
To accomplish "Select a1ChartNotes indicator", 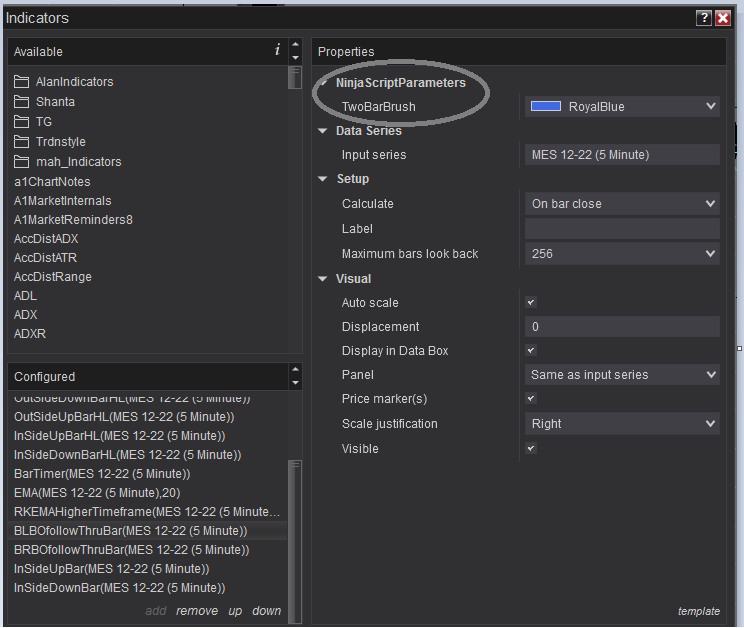I will coord(52,182).
